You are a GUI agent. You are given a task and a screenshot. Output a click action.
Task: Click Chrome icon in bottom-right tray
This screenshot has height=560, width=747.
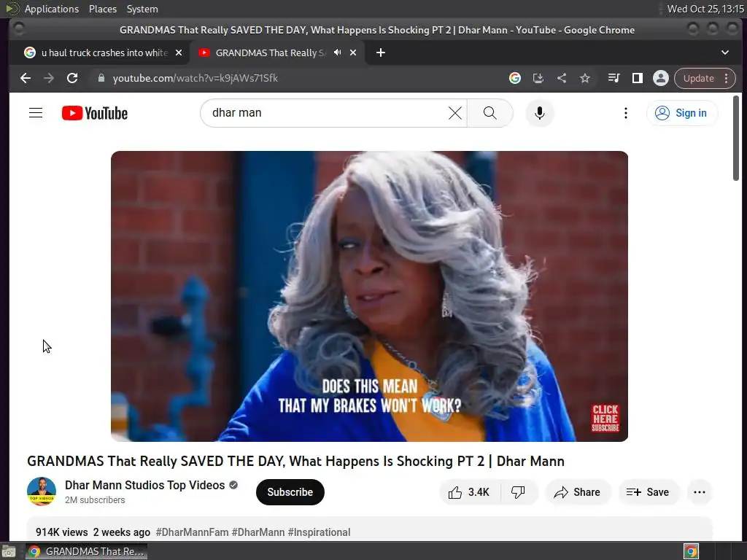(691, 551)
